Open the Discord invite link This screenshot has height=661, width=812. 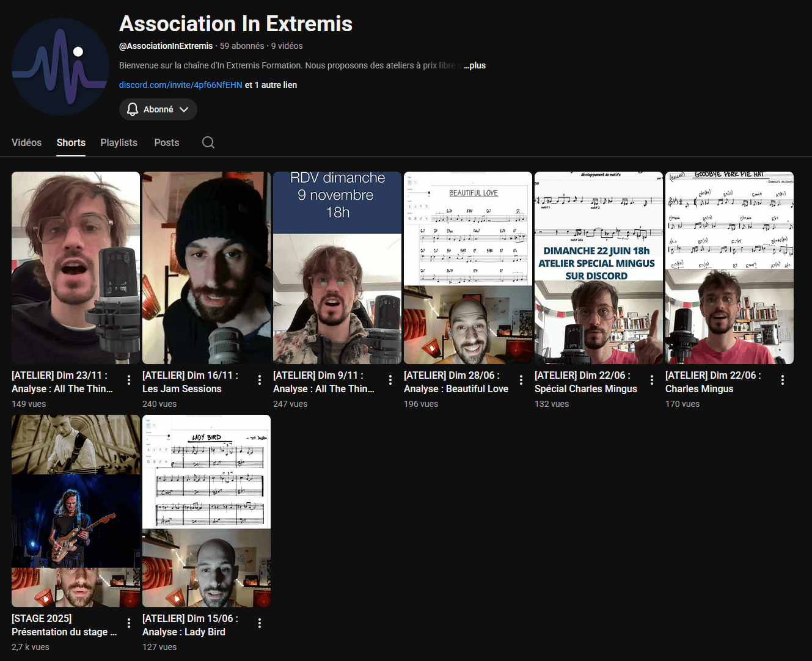pyautogui.click(x=180, y=85)
